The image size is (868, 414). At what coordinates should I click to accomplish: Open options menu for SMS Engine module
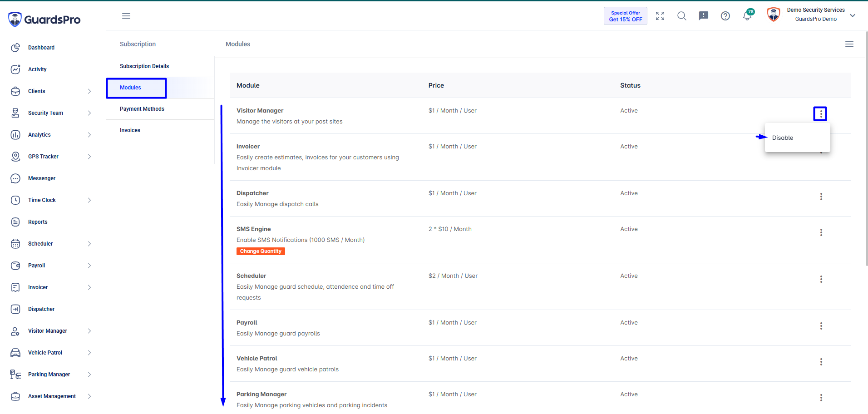click(821, 232)
